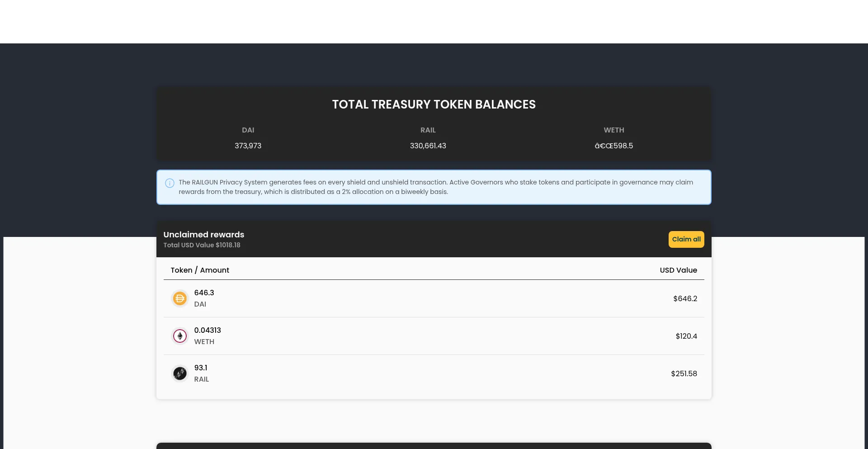Click the RAIL token icon
The width and height of the screenshot is (868, 449).
pos(180,373)
